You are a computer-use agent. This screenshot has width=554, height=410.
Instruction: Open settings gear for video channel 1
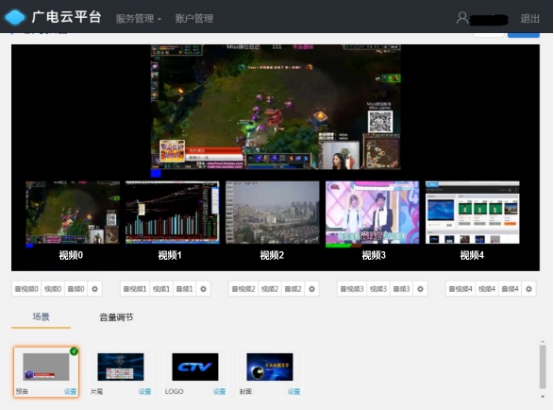(203, 289)
